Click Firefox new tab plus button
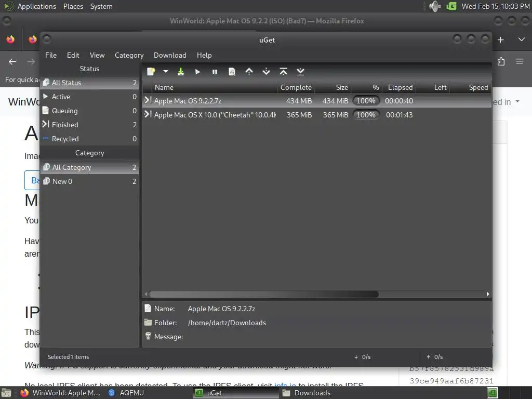The image size is (532, 399). click(500, 39)
